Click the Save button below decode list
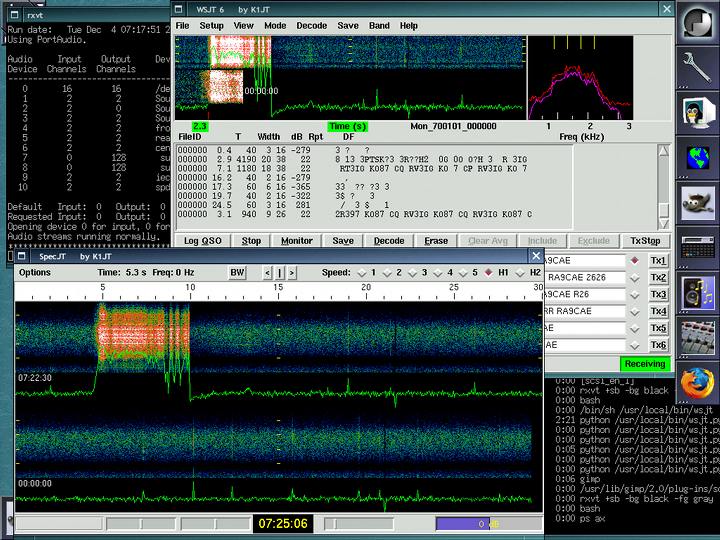 click(343, 241)
